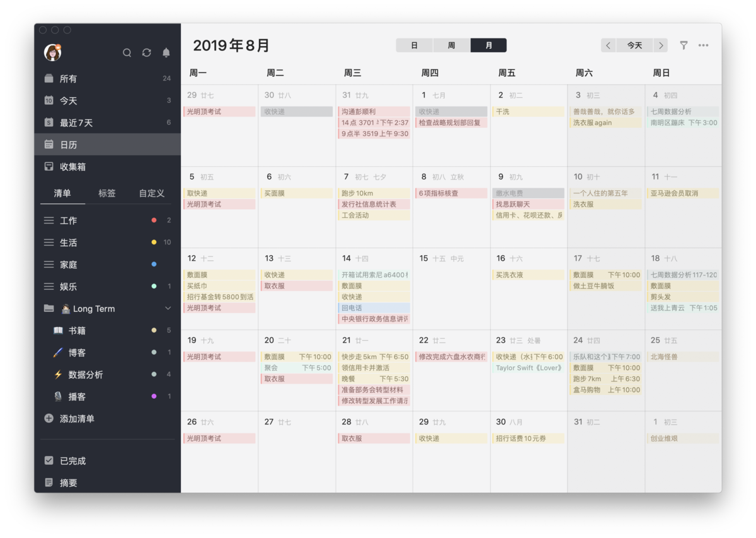
Task: Open 检查战略规划部回复 task on August 1
Action: coord(451,123)
